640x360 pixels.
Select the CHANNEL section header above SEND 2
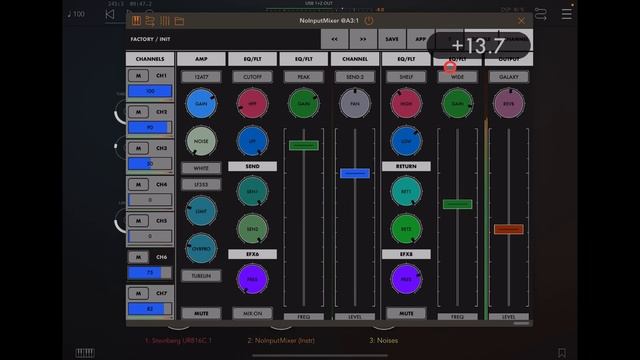355,59
